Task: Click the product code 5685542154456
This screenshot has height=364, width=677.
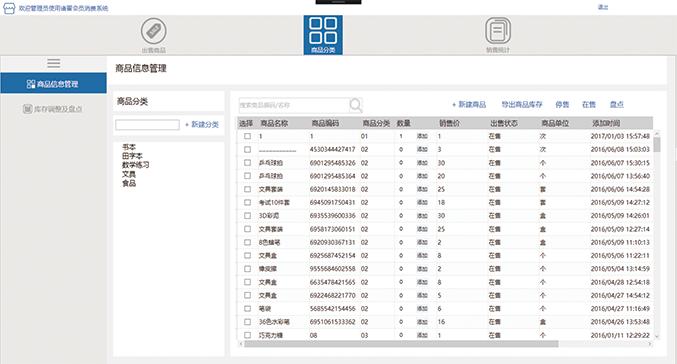Action: point(332,308)
